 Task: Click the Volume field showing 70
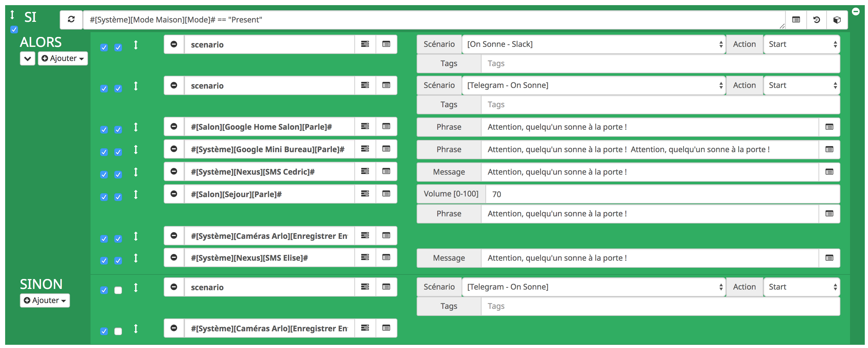tap(663, 194)
